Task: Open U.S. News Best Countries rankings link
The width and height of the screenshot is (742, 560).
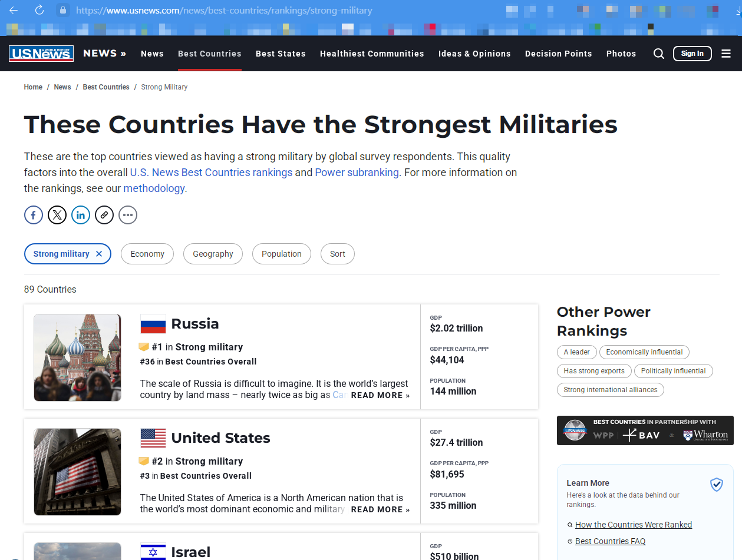Action: tap(211, 173)
